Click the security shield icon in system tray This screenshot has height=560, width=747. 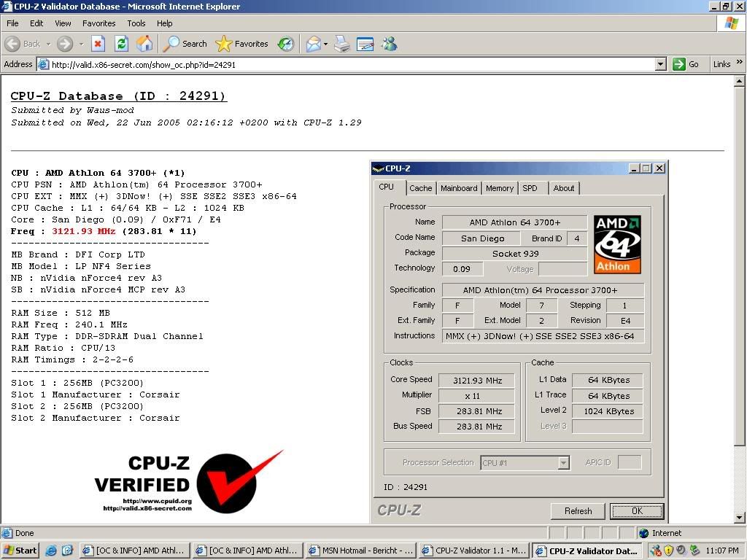coord(668,551)
